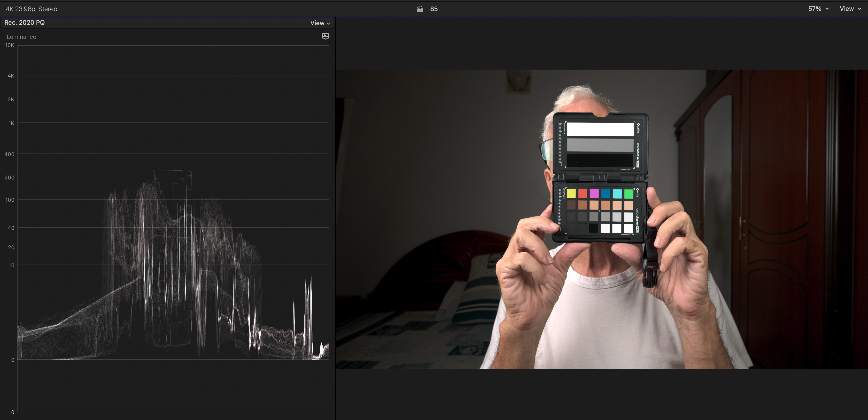Open the viewer zoom 57% dropdown
This screenshot has height=420, width=868.
click(x=818, y=9)
